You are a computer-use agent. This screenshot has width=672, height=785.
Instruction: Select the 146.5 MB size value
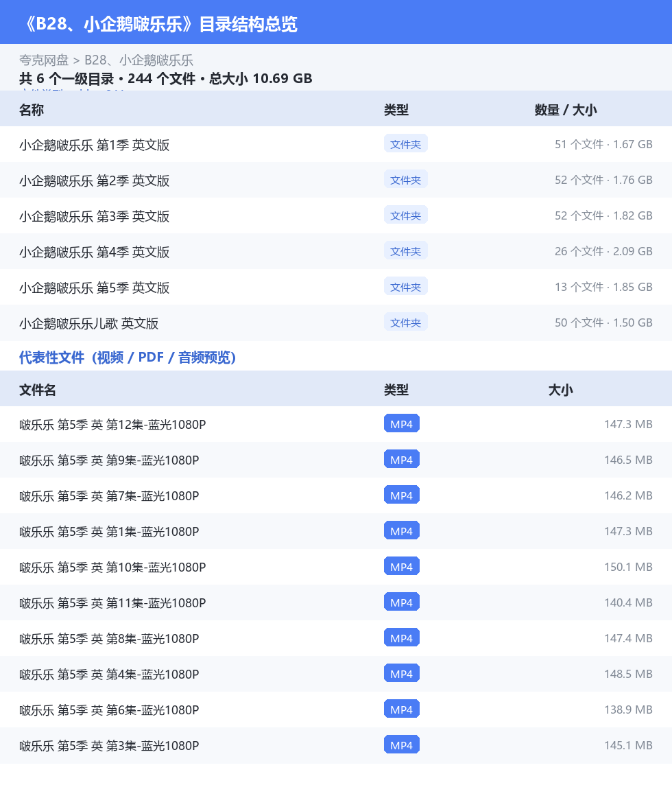628,460
